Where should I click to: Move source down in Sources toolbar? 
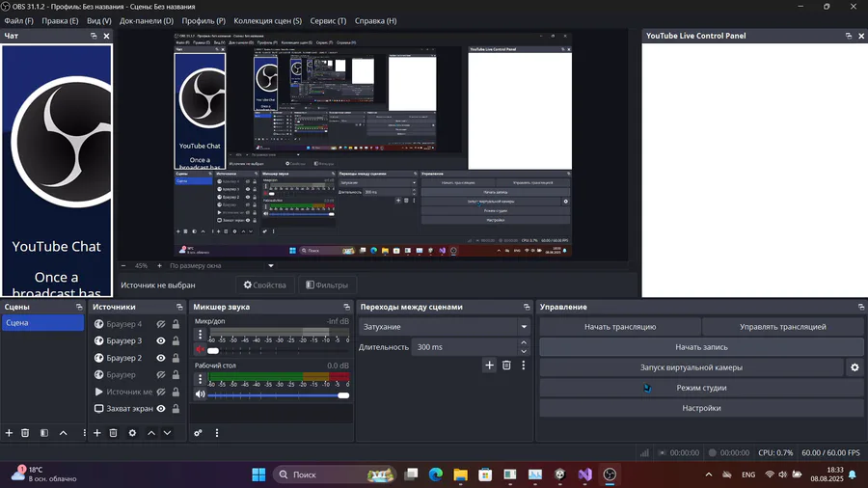[167, 433]
